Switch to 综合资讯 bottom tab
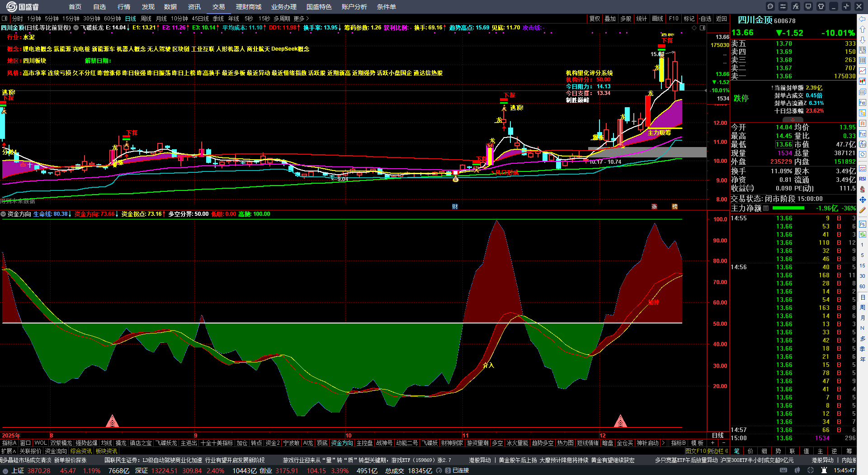 tap(81, 451)
